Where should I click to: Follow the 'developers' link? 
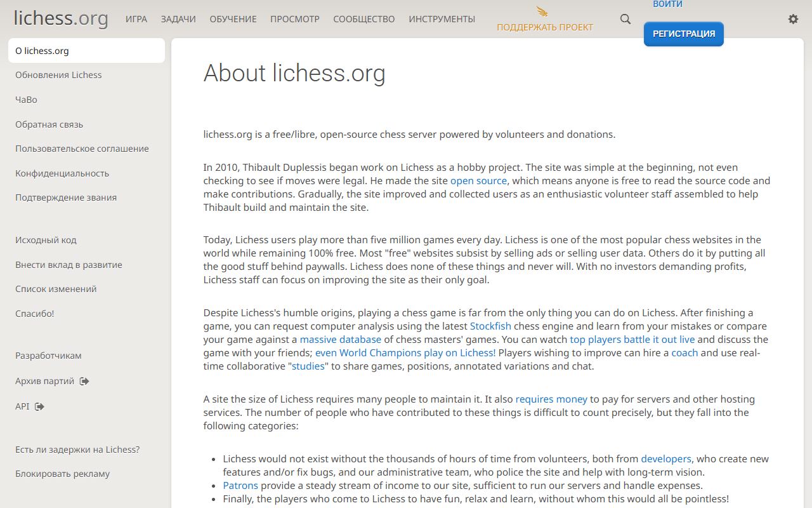click(666, 458)
